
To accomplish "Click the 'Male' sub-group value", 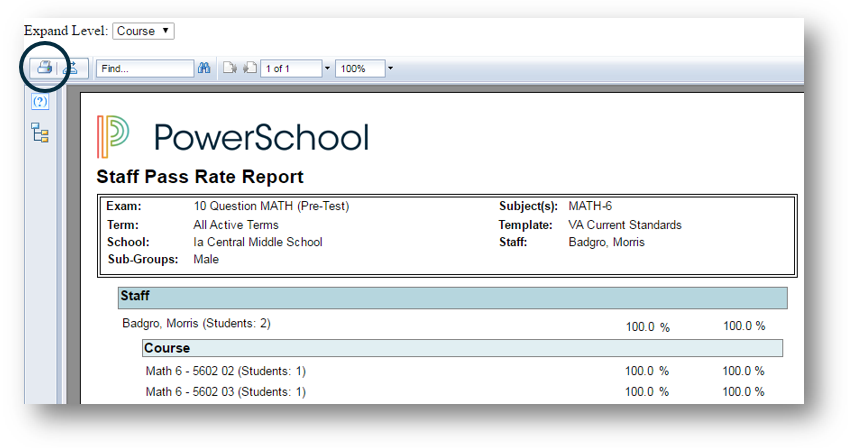I will pyautogui.click(x=206, y=259).
